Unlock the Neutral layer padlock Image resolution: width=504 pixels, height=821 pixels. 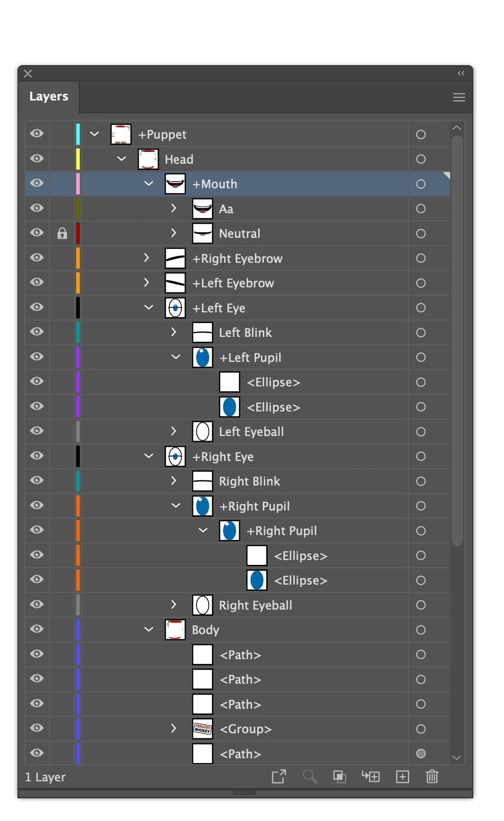[62, 234]
